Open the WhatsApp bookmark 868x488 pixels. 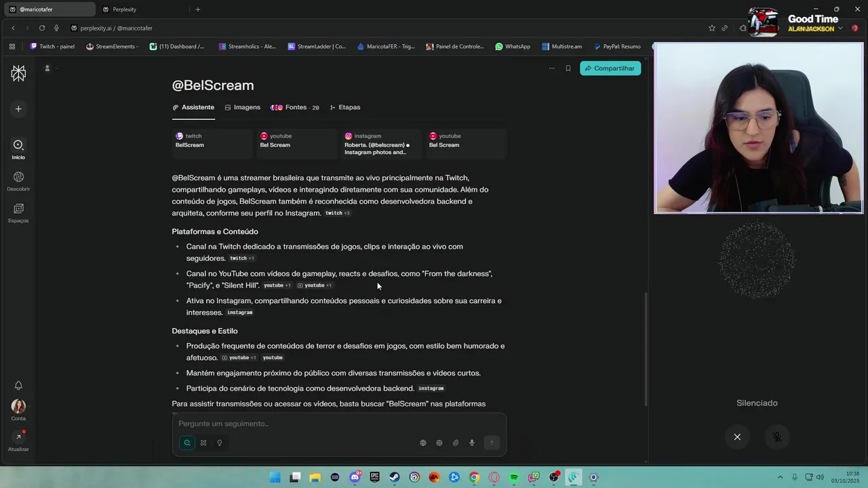coord(513,47)
